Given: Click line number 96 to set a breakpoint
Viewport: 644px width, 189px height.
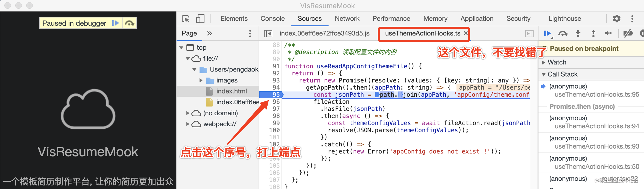Looking at the screenshot, I should pyautogui.click(x=276, y=102).
